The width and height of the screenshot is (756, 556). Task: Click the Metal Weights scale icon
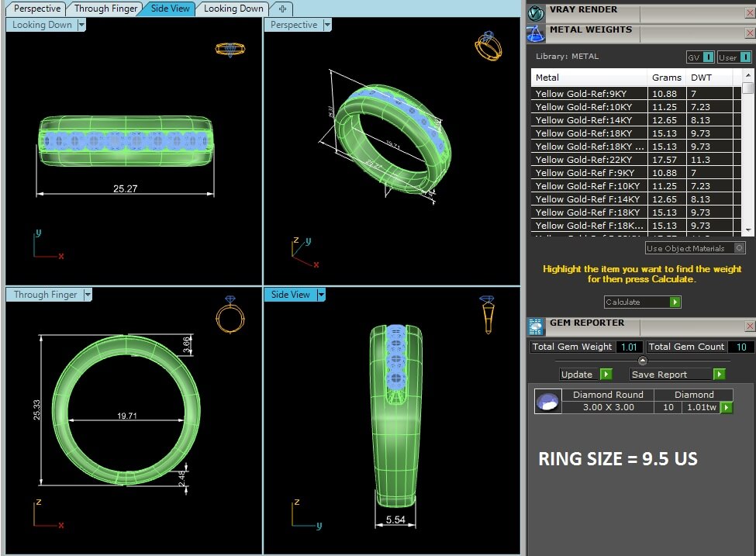(x=536, y=33)
